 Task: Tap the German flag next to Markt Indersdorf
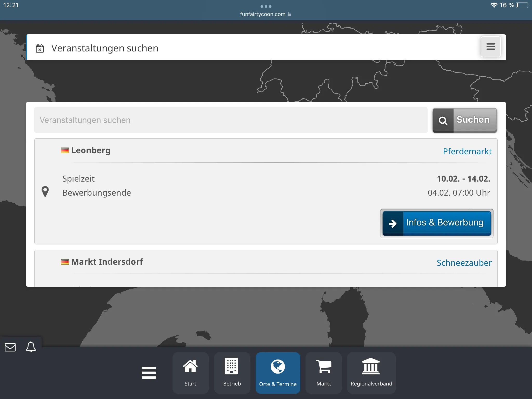65,262
